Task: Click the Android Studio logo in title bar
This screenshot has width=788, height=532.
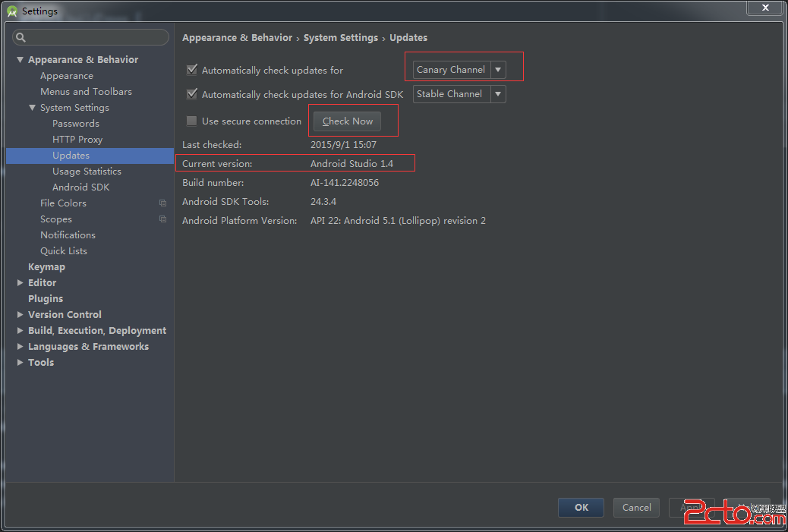Action: (11, 11)
